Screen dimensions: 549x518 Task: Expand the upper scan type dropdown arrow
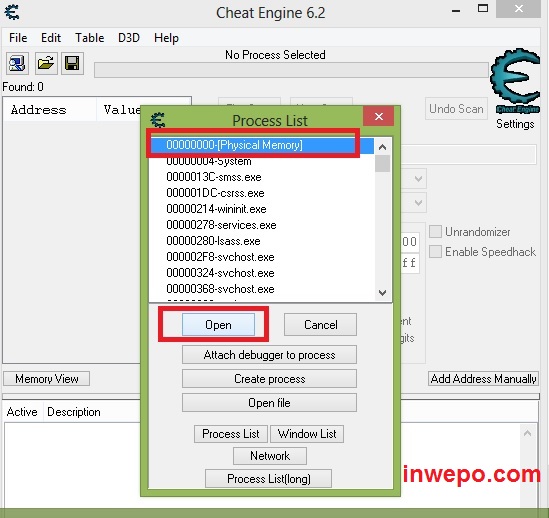coord(418,179)
